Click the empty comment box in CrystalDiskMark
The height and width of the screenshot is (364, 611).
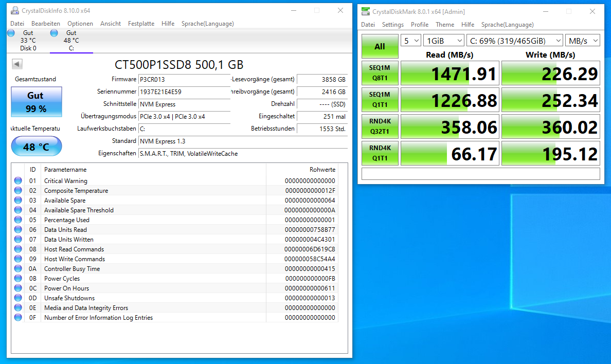pyautogui.click(x=480, y=174)
